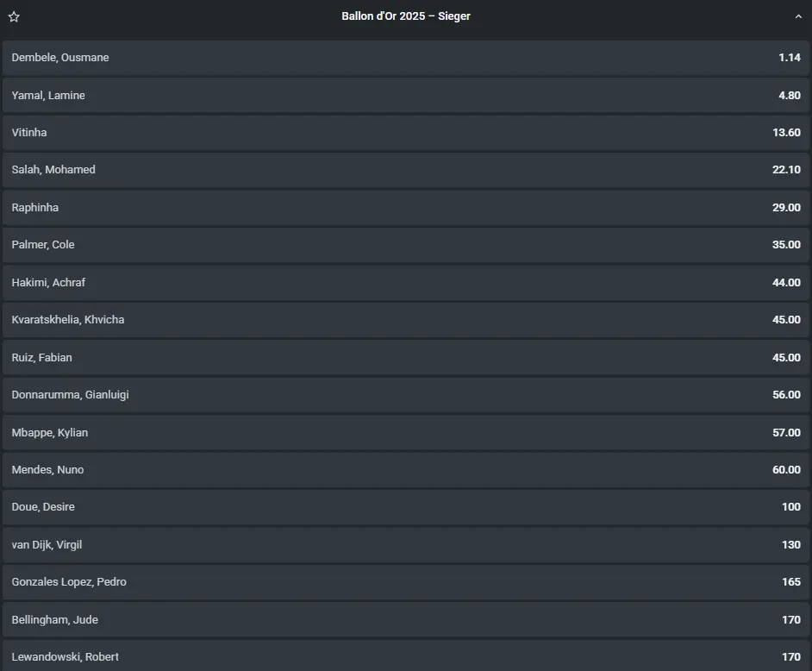Image resolution: width=812 pixels, height=671 pixels.
Task: Favorite the Ballon d'Or market with star icon
Action: pyautogui.click(x=14, y=16)
